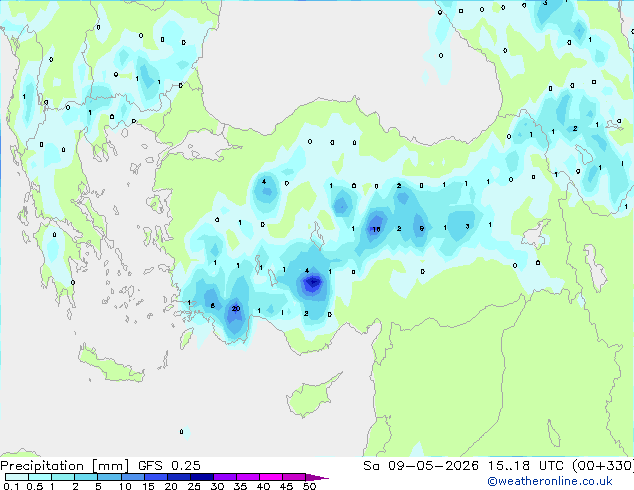Click the over-50 arrow tip of the legend
Viewport: 634px width, 490px height.
317,477
